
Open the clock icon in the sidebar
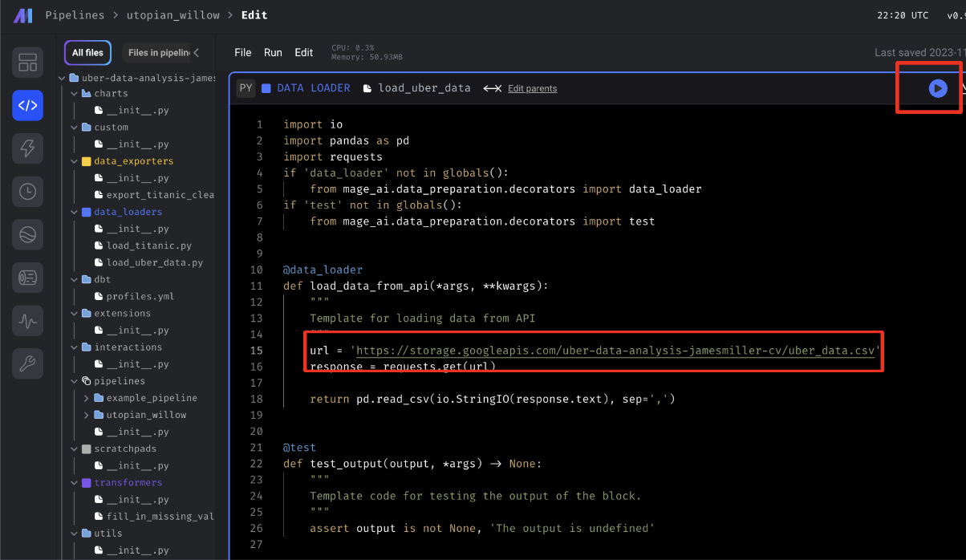27,191
